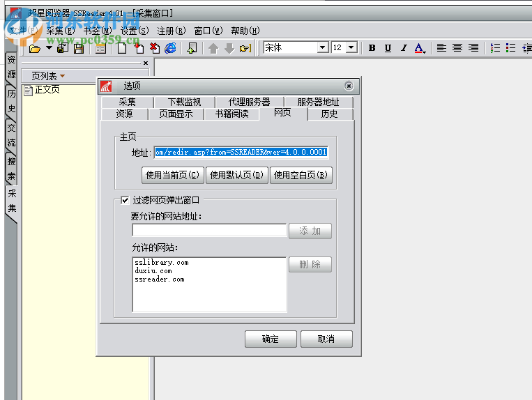532x400 pixels.
Task: Open the 采集(E) menu
Action: coord(61,31)
